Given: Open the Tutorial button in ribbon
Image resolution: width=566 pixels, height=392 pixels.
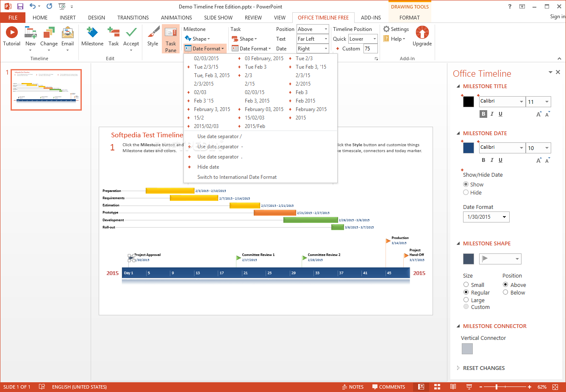Looking at the screenshot, I should click(x=11, y=36).
